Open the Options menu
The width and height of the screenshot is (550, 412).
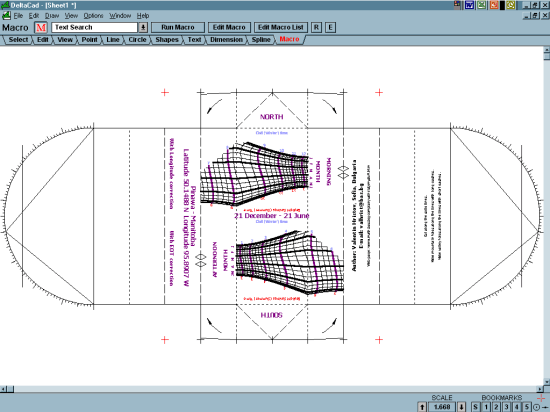coord(93,16)
